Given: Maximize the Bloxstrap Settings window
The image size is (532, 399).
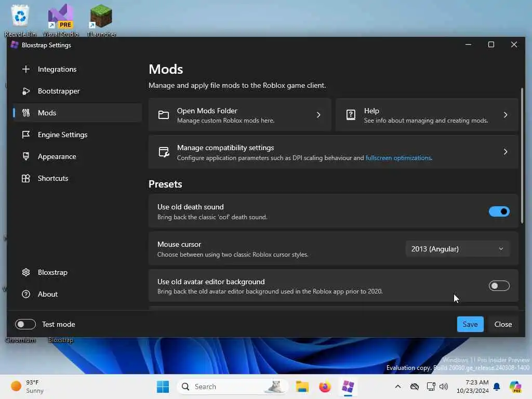Looking at the screenshot, I should (491, 45).
